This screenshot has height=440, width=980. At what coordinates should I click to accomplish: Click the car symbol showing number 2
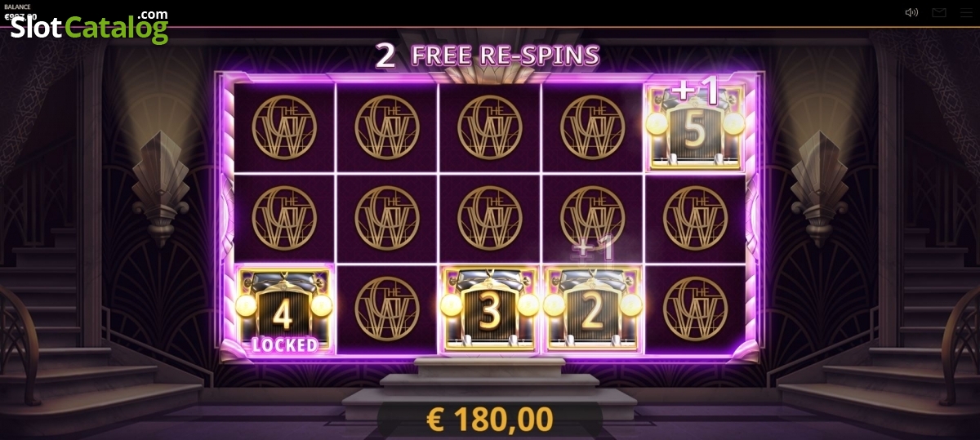click(x=591, y=310)
